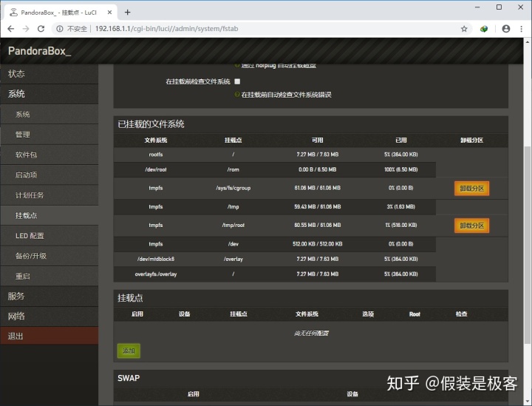The width and height of the screenshot is (532, 406).
Task: Click the help icon beside 在挂载前自动检查文件系统错误
Action: click(237, 95)
